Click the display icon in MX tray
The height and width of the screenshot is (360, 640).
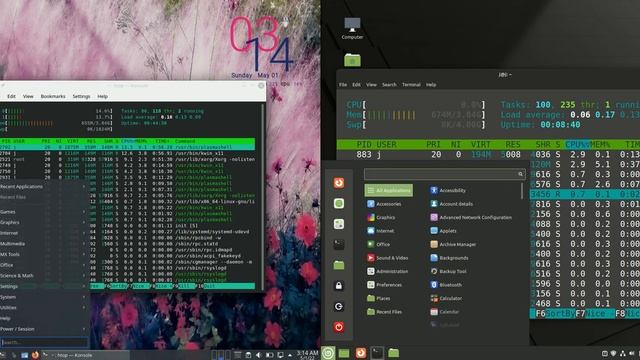pos(280,355)
